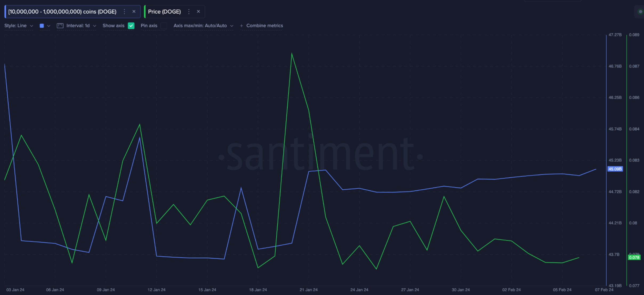Open options menu for coins (DOGE) metric
Screen dimensions: 644x295
124,12
